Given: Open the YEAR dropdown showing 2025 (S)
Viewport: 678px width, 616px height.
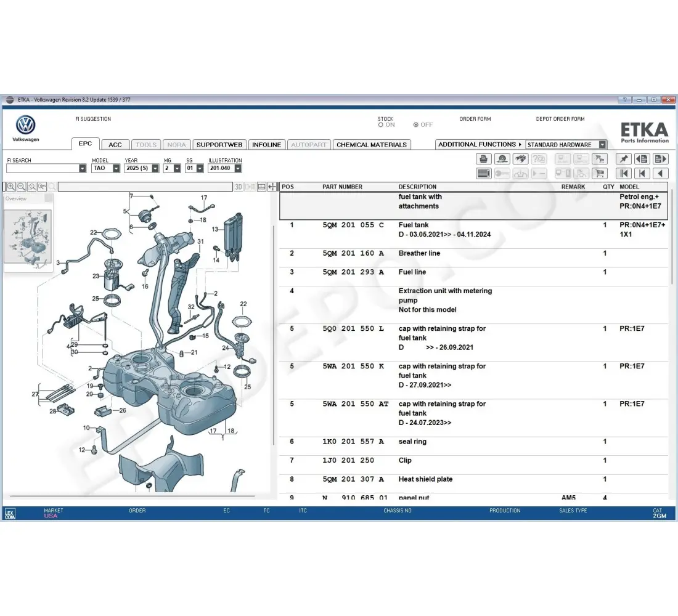Looking at the screenshot, I should click(155, 168).
